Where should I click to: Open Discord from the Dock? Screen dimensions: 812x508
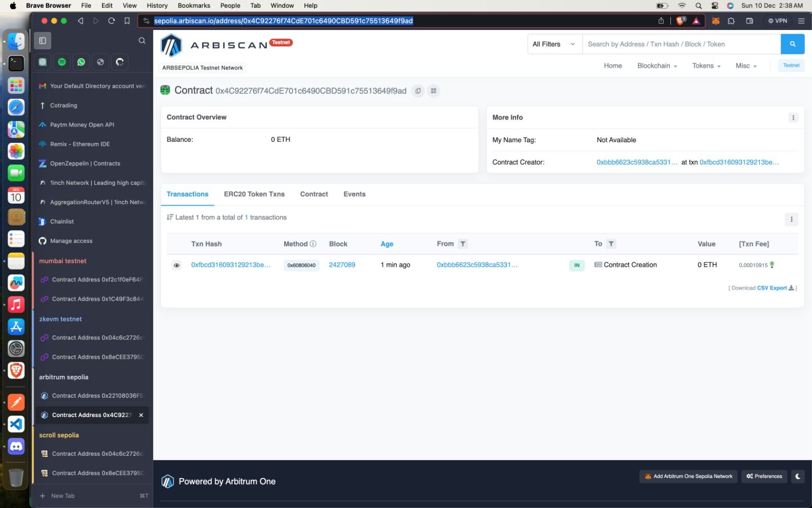pos(16,447)
